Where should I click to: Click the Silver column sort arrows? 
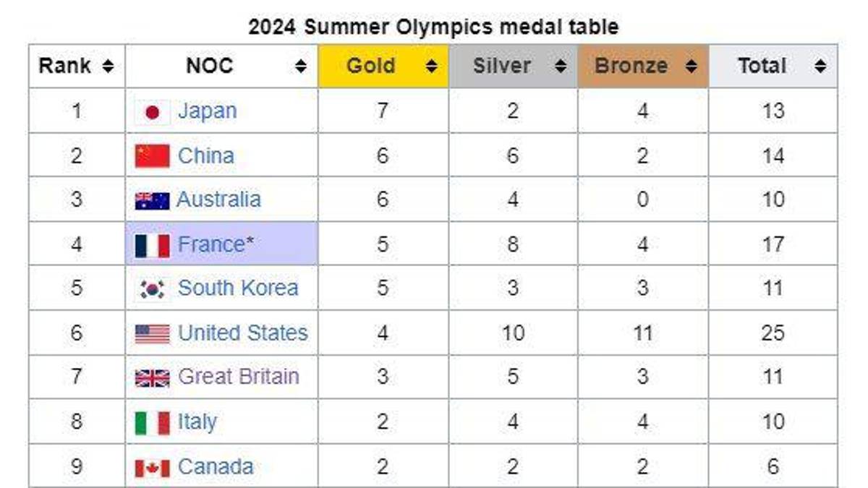click(562, 65)
